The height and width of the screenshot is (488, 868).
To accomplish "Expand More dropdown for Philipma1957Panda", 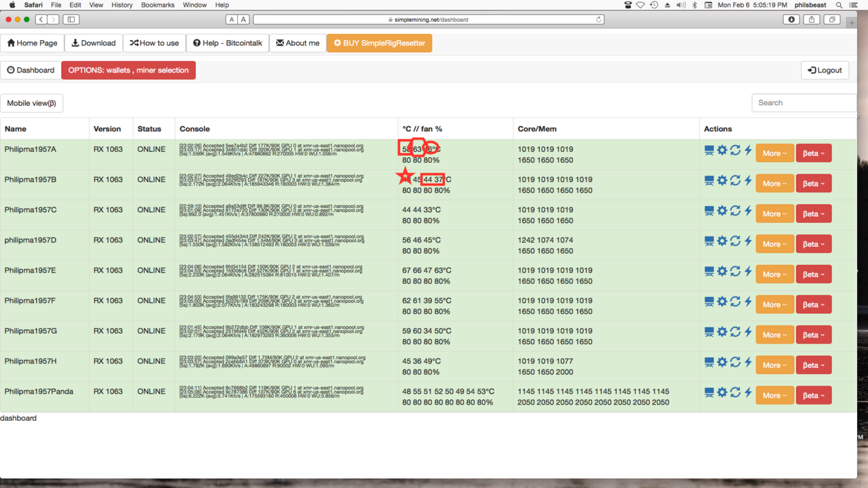I will pyautogui.click(x=774, y=395).
